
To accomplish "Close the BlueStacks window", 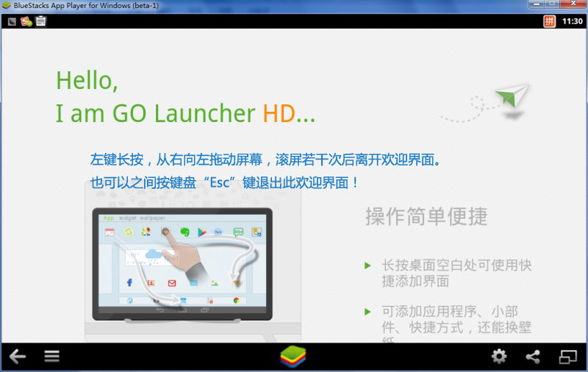I will tap(573, 4).
